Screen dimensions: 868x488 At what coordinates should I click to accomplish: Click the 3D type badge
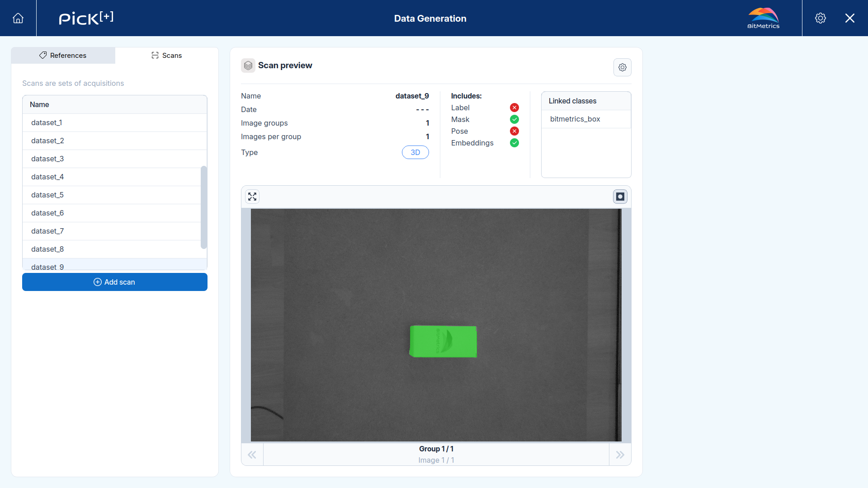click(415, 152)
